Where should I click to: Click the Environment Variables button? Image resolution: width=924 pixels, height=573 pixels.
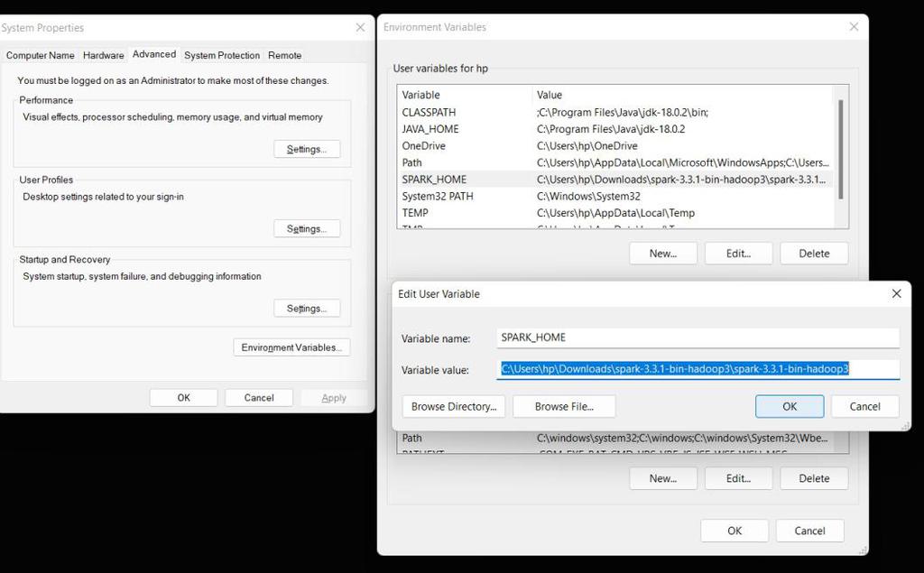pyautogui.click(x=291, y=347)
